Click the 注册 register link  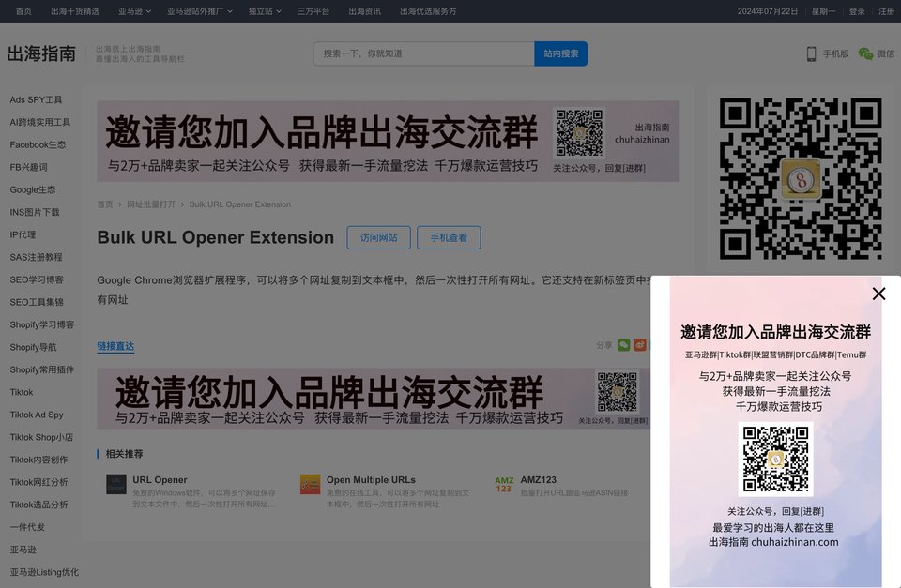pos(886,11)
